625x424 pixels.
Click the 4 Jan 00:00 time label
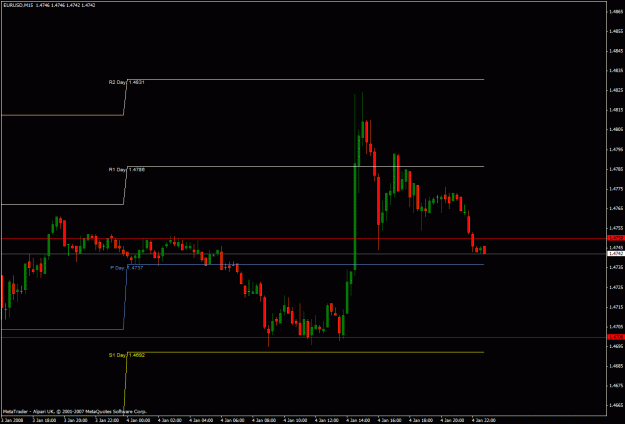coord(138,420)
